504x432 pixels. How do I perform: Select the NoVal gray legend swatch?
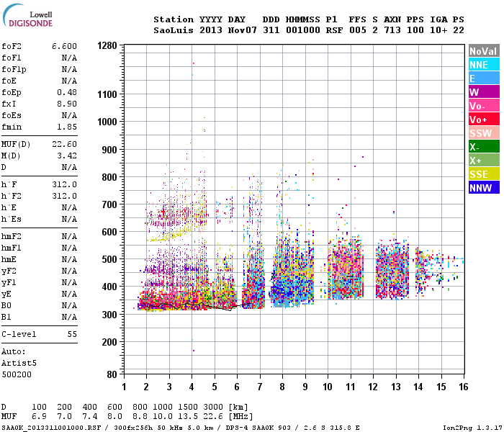(x=484, y=51)
